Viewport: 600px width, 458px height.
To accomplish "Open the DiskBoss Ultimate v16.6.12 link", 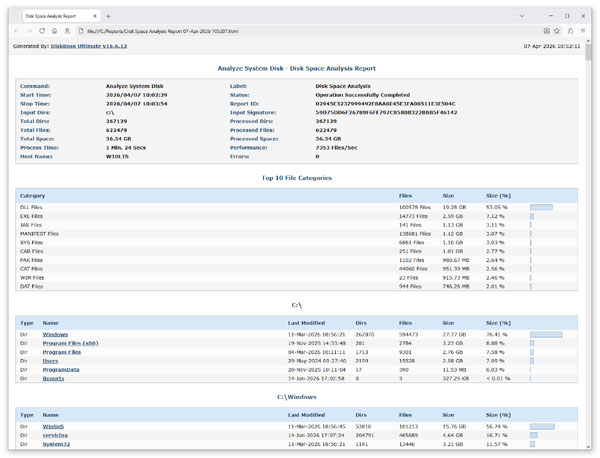I will coord(89,46).
